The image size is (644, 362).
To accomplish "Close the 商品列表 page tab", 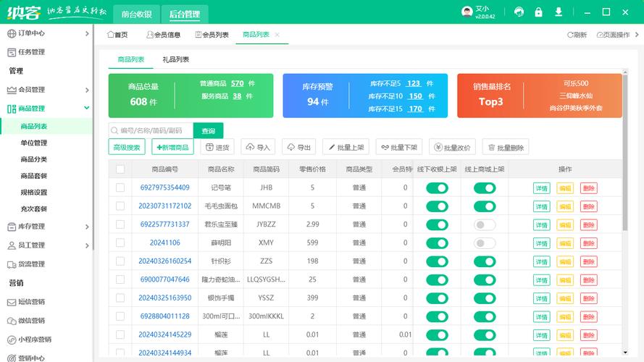I will [277, 35].
